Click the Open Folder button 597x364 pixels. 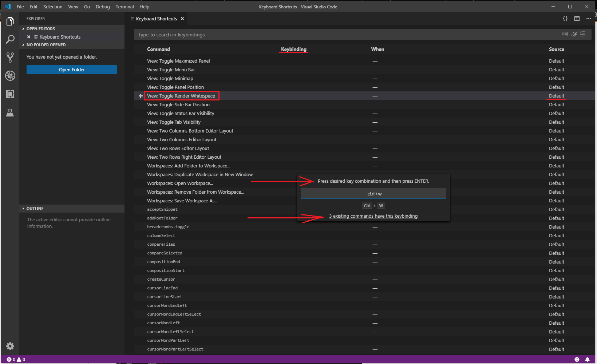72,70
